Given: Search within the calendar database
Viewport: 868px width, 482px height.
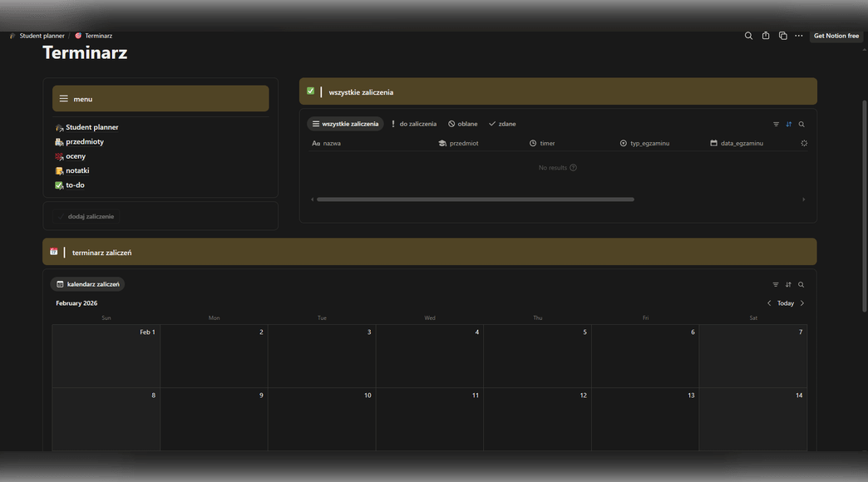Looking at the screenshot, I should [x=801, y=284].
